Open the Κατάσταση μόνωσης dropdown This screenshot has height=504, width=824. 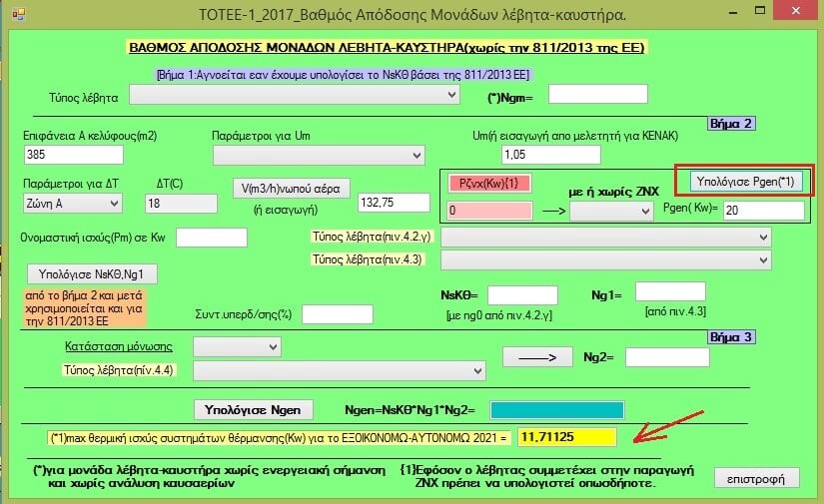pyautogui.click(x=238, y=347)
